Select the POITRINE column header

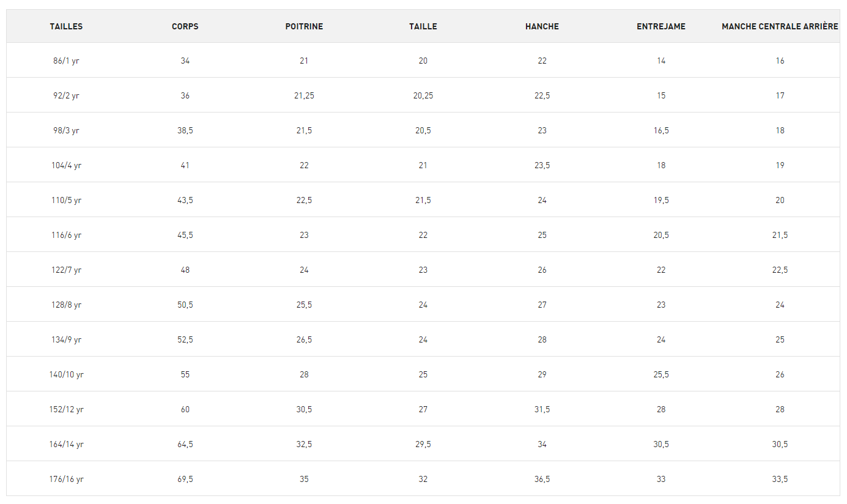pyautogui.click(x=304, y=26)
